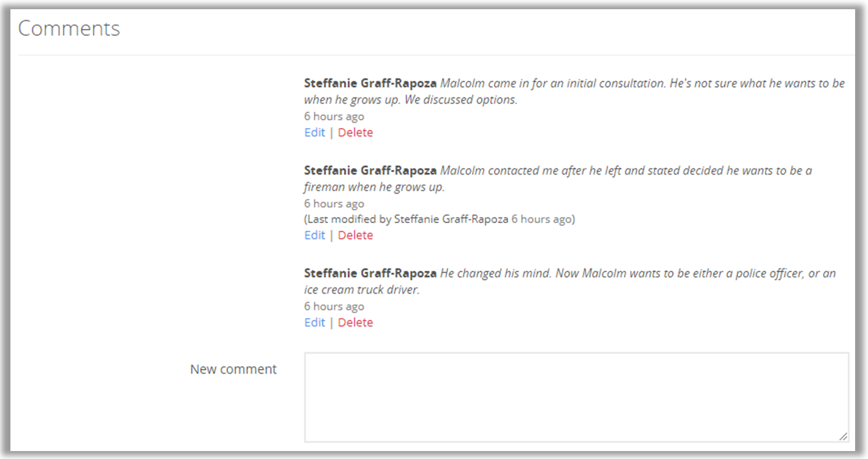Delete the fireman comment
The height and width of the screenshot is (459, 868).
coord(355,235)
